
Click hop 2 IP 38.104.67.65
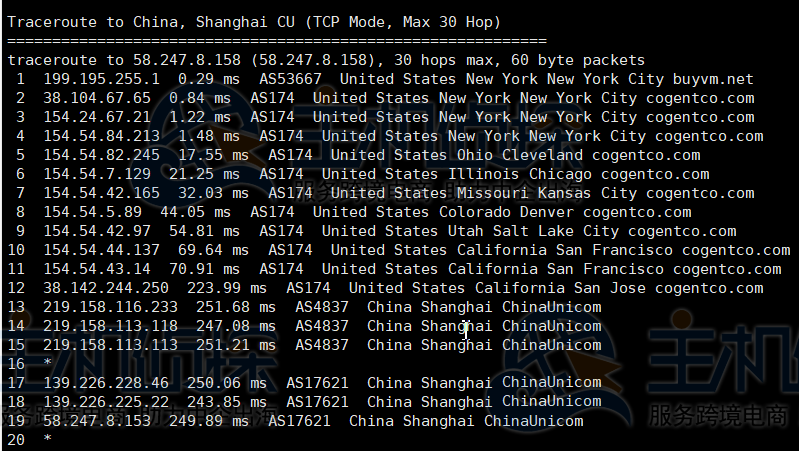97,98
